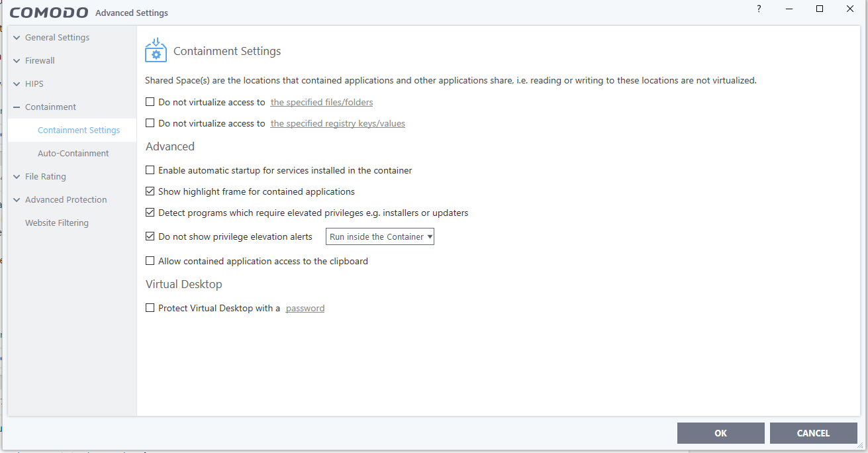This screenshot has height=453, width=868.
Task: Uncheck Show highlight frame for contained applications
Action: (150, 191)
